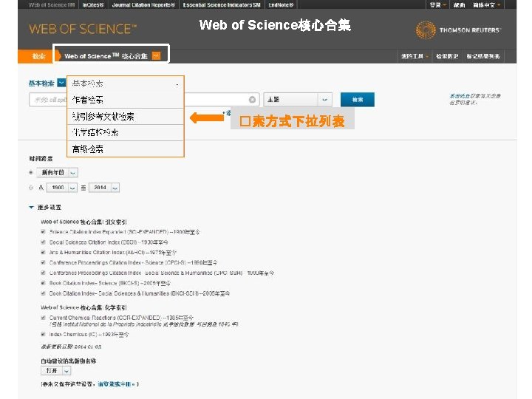Choose 高级检索 option
This screenshot has height=399, width=532.
click(x=126, y=149)
